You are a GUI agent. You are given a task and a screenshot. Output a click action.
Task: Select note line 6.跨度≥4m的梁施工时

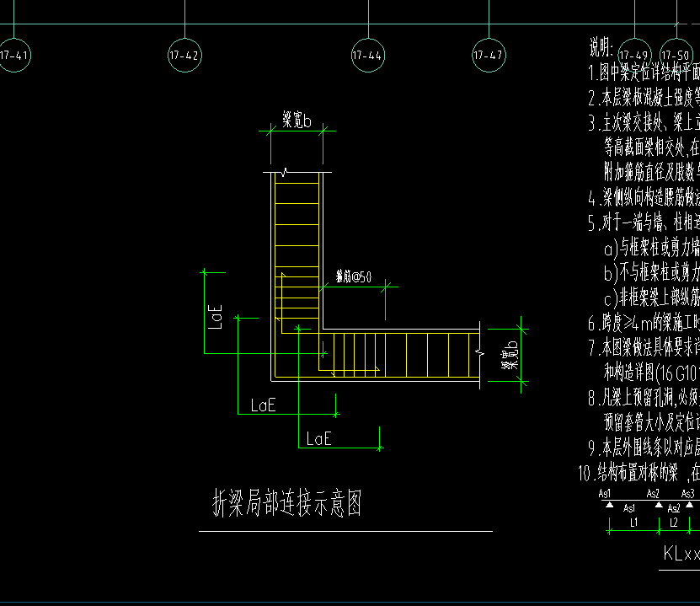(x=644, y=323)
